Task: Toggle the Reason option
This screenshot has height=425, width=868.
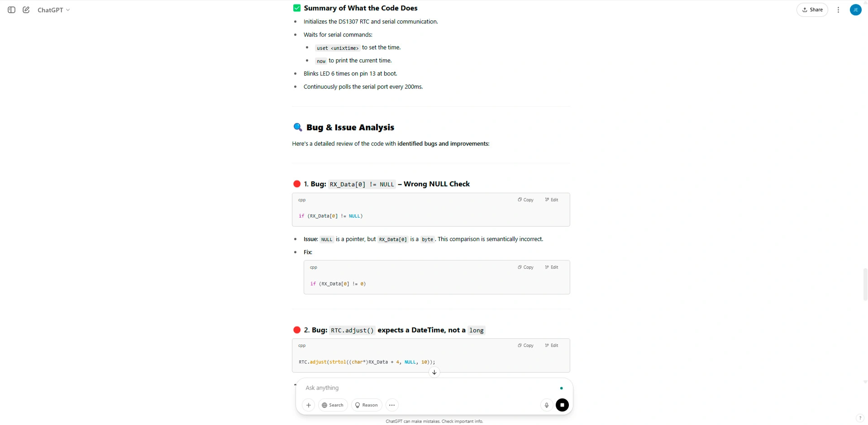Action: [x=367, y=405]
